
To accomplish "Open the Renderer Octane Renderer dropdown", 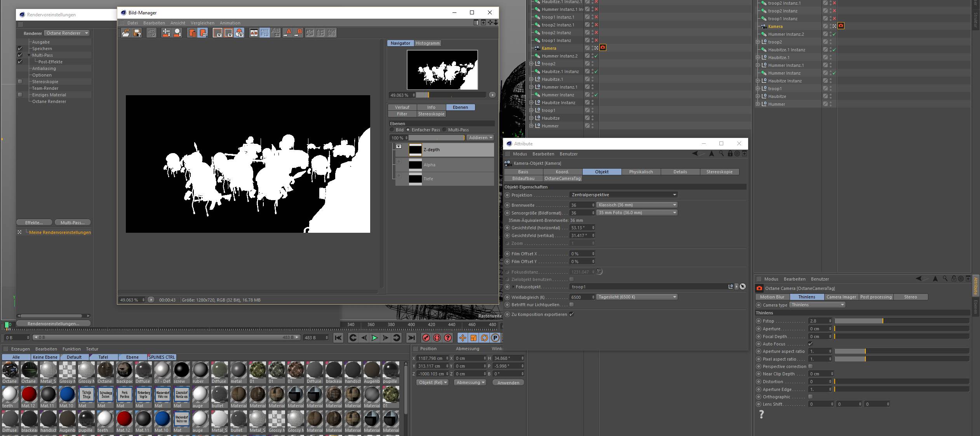I will 67,33.
